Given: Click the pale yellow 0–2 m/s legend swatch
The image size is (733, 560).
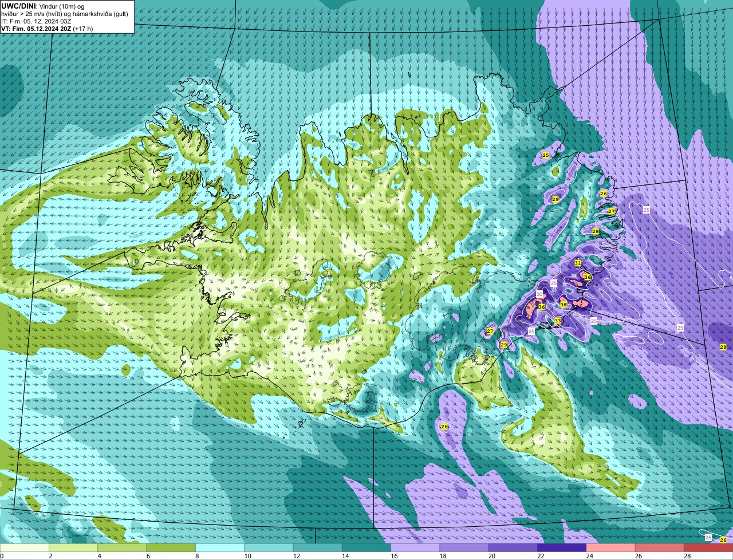Looking at the screenshot, I should (25, 547).
